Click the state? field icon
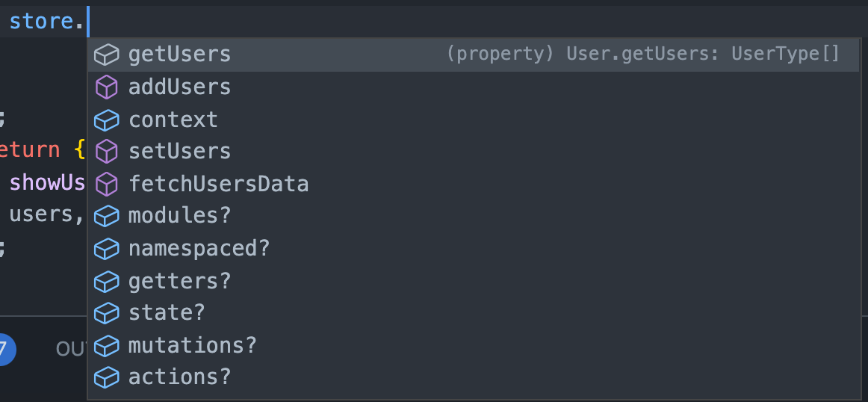 [x=107, y=313]
